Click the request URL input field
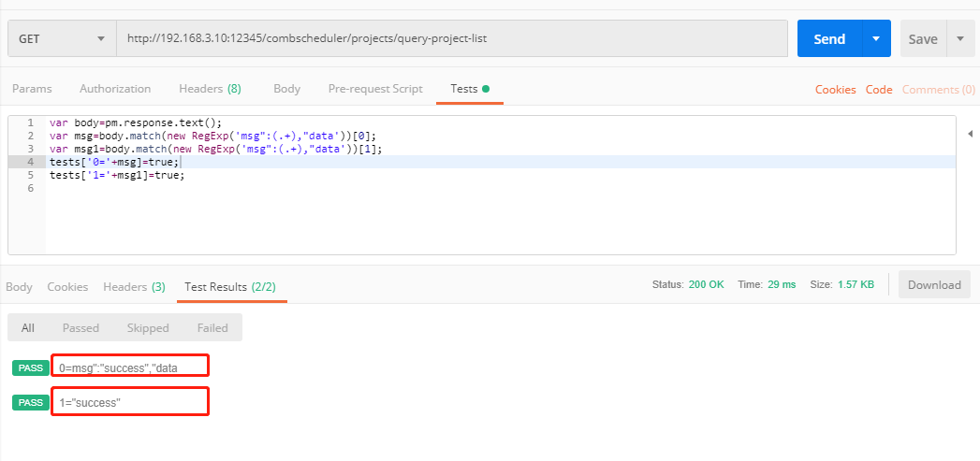Screen dimensions: 980x461 [x=452, y=38]
